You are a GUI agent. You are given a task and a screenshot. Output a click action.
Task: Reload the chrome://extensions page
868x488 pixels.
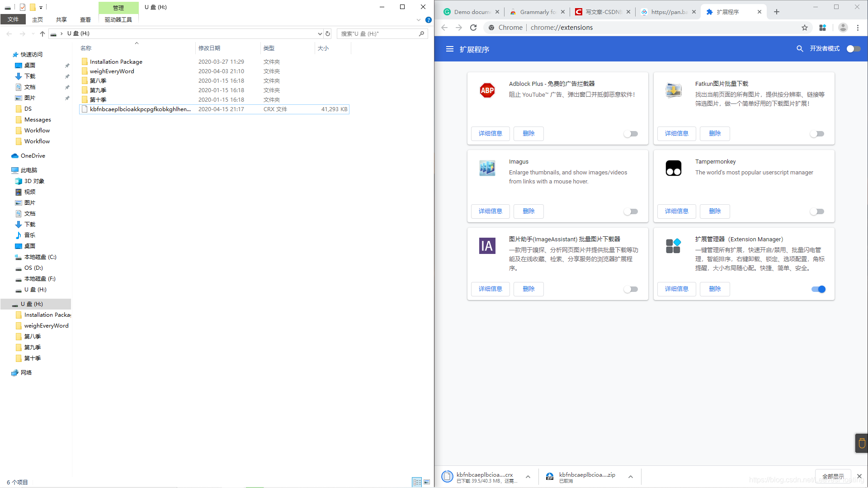click(473, 28)
